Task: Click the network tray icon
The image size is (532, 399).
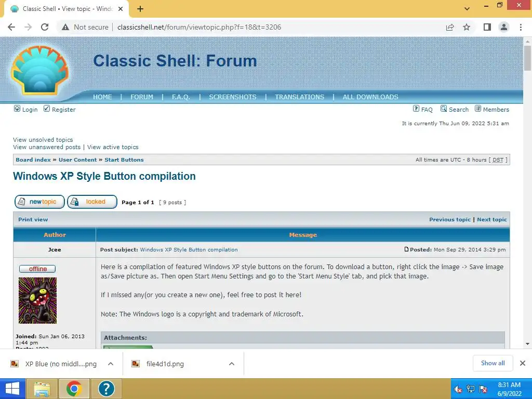Action: pos(471,389)
